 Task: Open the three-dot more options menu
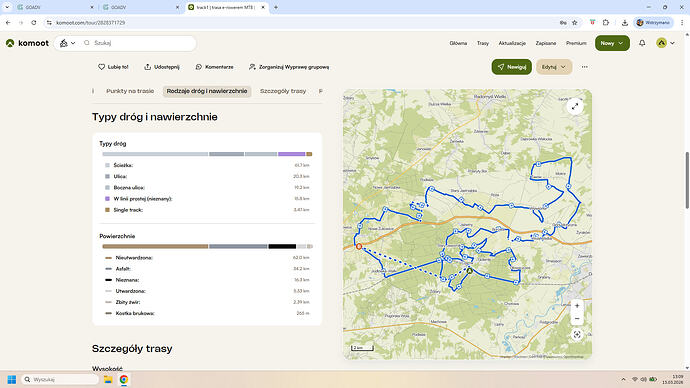pyautogui.click(x=584, y=67)
